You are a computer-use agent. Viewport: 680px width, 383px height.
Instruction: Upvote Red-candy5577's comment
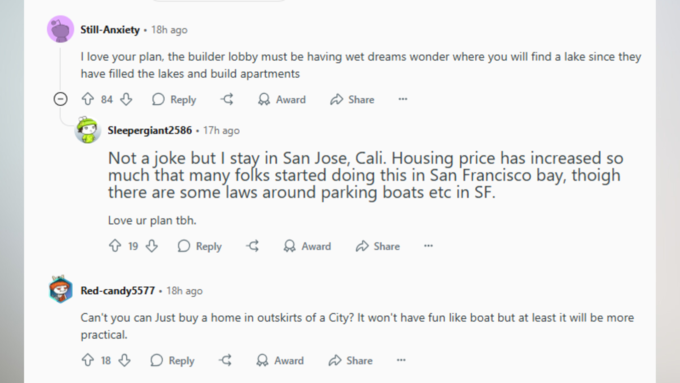(x=88, y=360)
